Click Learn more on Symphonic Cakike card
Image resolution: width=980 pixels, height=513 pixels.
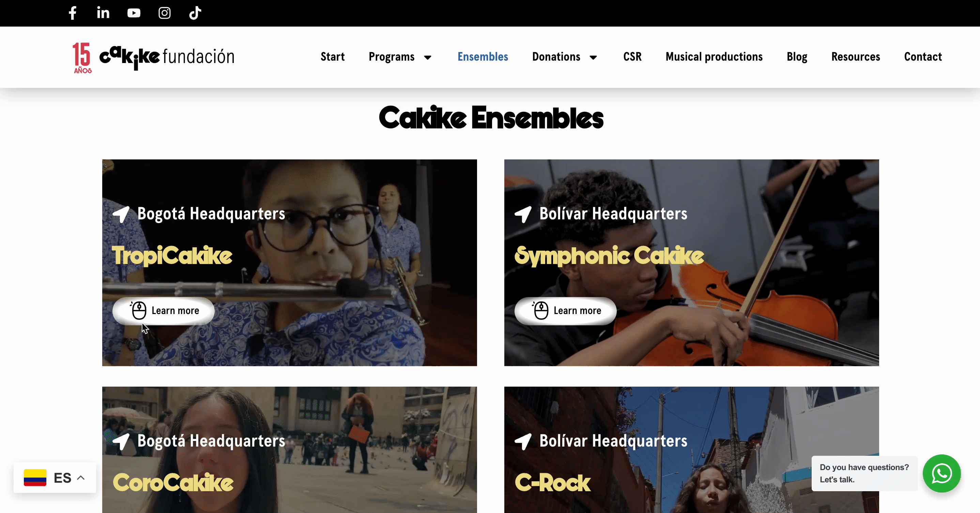click(566, 311)
